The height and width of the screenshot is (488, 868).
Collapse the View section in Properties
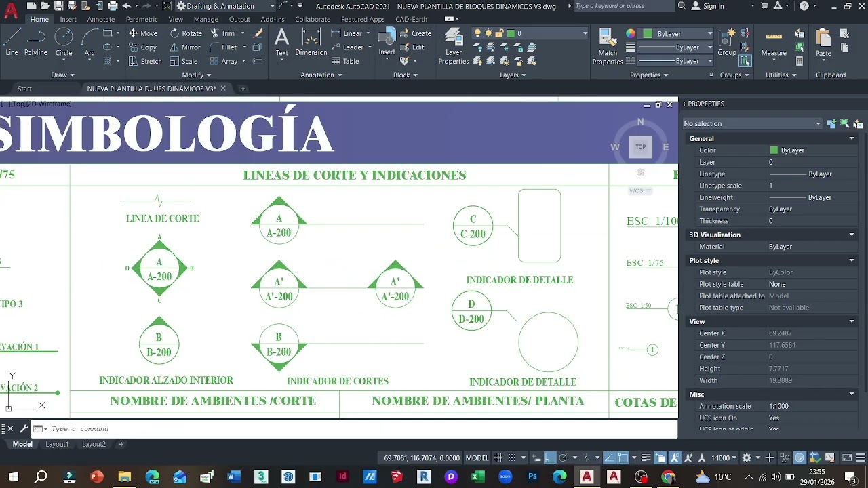click(x=852, y=321)
